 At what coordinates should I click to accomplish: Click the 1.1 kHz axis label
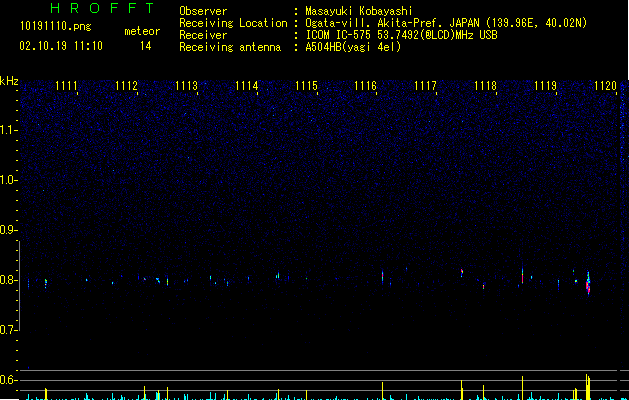coord(9,130)
